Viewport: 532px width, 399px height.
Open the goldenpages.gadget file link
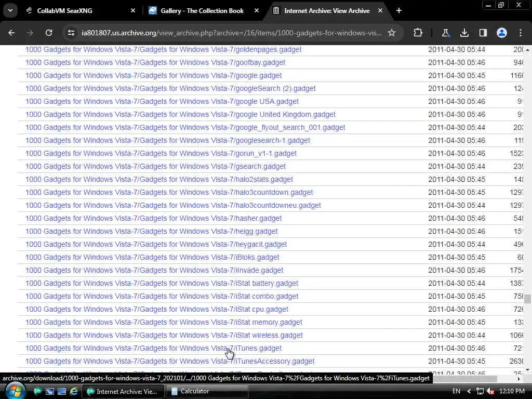163,49
